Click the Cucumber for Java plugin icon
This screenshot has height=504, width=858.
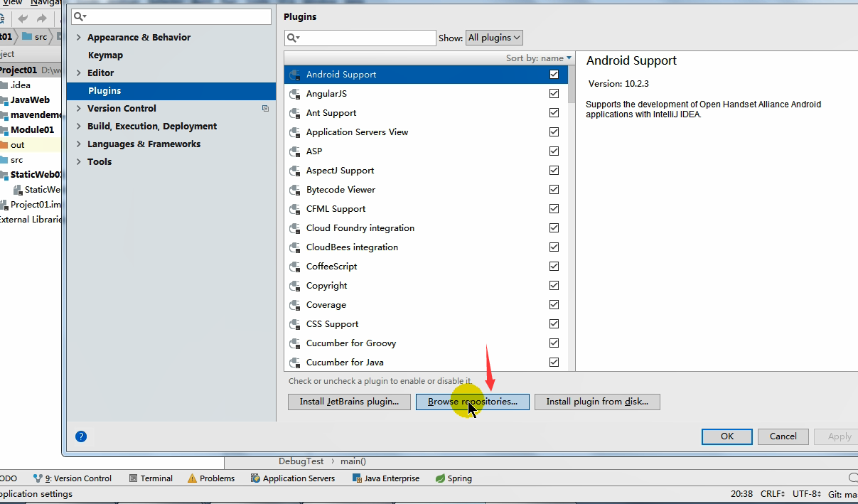click(x=295, y=363)
